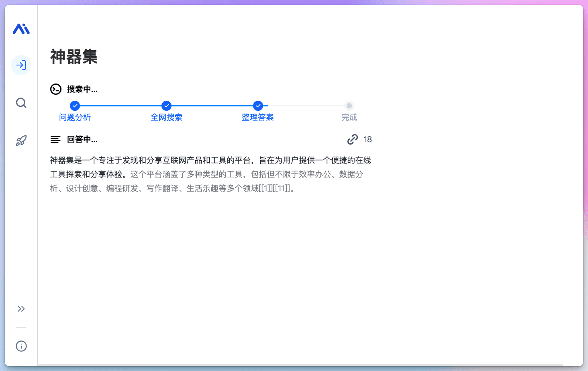The image size is (588, 371).
Task: Open the search magnifier icon in sidebar
Action: (x=21, y=103)
